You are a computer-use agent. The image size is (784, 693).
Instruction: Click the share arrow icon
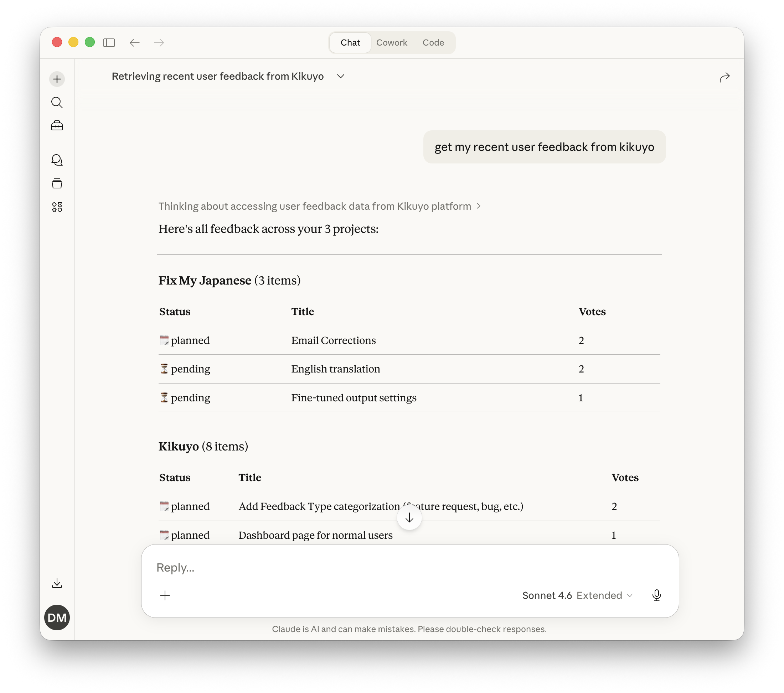pyautogui.click(x=724, y=77)
